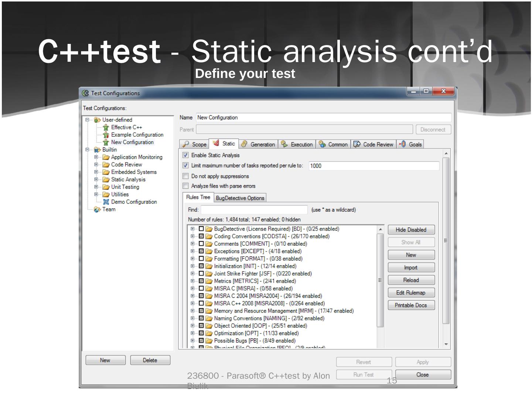Click the Embedded Systems folder icon
Screen dimensions: 532x399
(x=106, y=172)
